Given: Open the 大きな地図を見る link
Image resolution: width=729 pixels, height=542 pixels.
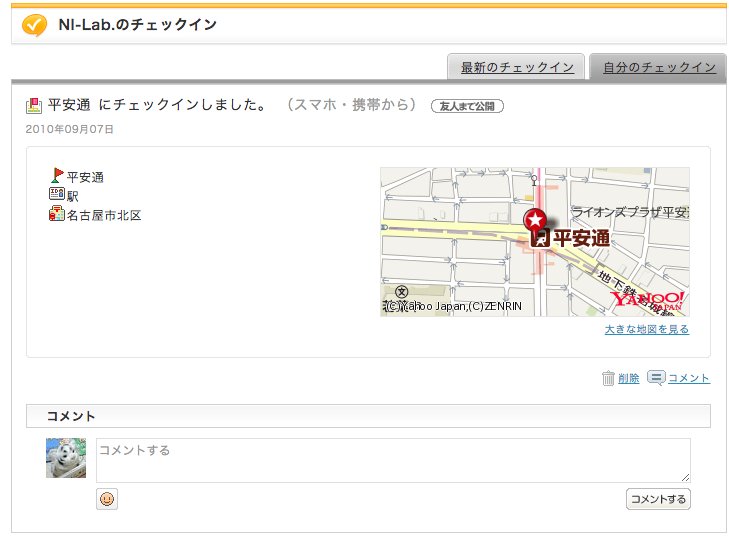Looking at the screenshot, I should pos(646,329).
